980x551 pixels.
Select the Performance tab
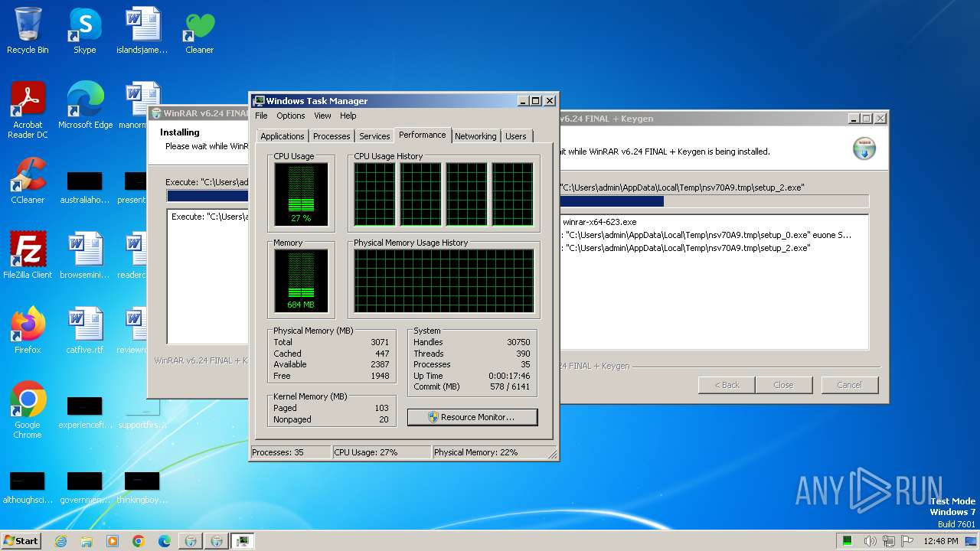423,135
